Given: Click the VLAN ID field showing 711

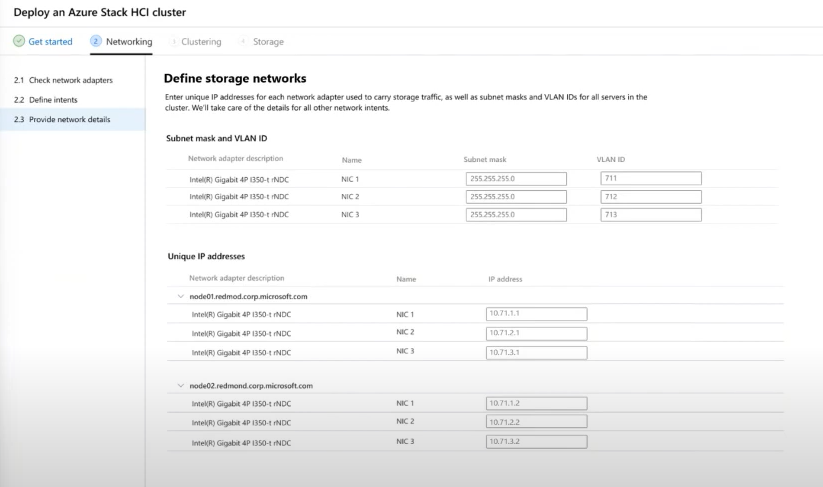Looking at the screenshot, I should point(651,178).
